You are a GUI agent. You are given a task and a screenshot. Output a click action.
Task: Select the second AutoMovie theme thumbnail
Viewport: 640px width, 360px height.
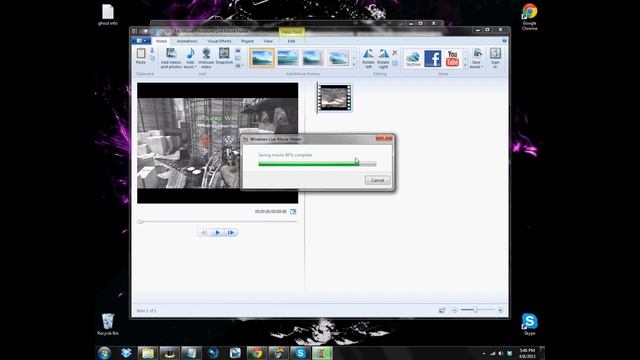coord(287,58)
